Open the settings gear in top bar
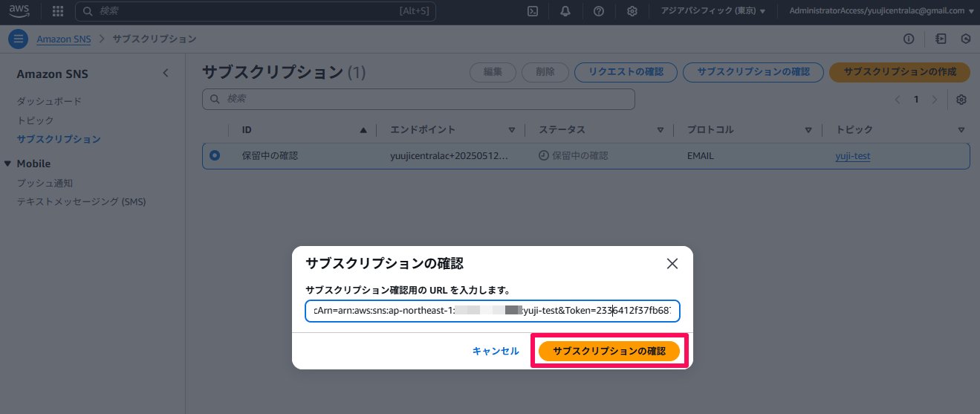 click(x=632, y=11)
